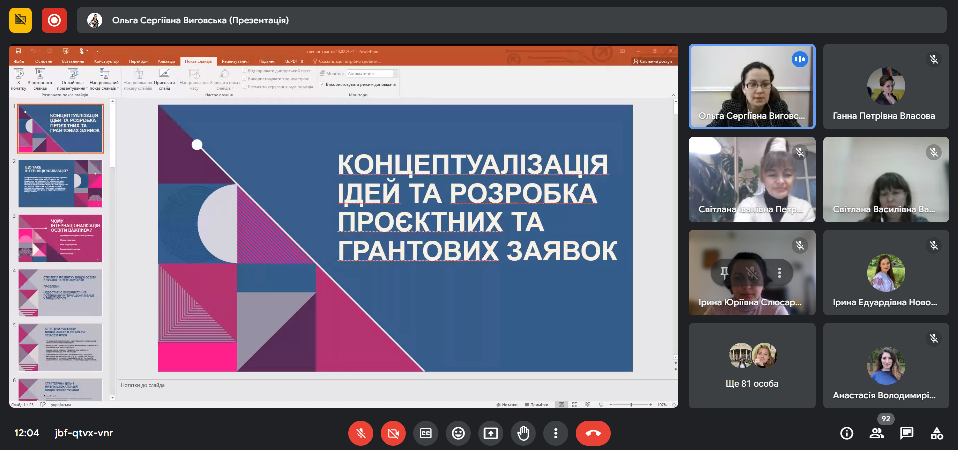The image size is (958, 450).
Task: Click the meeting code jbf-qtvx-vnr
Action: pos(84,433)
